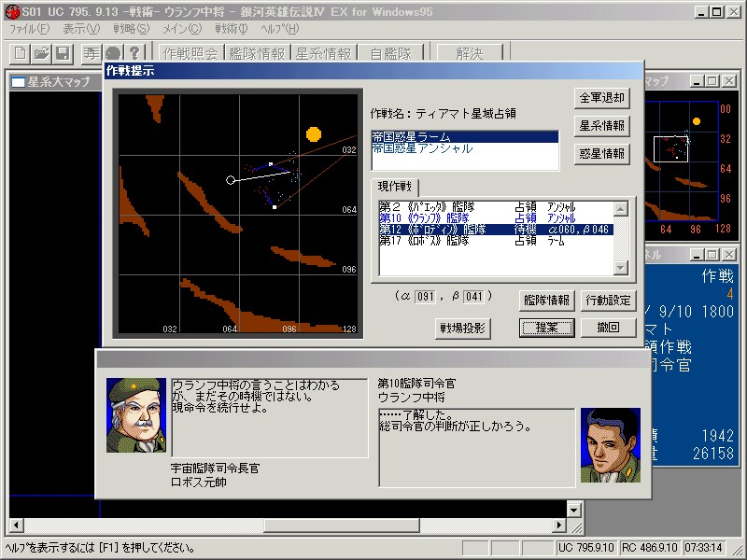Click the fleet list scroll-up arrow
The image size is (747, 560).
[620, 208]
